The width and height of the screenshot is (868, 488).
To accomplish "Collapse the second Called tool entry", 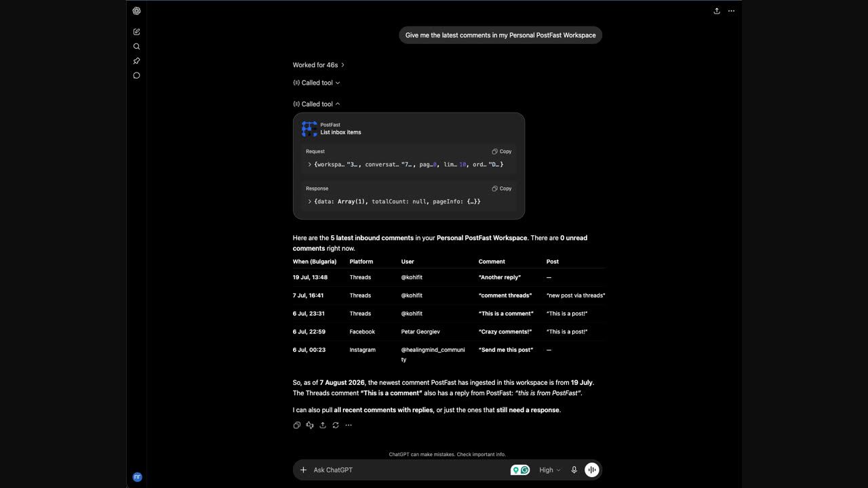I will pos(317,104).
